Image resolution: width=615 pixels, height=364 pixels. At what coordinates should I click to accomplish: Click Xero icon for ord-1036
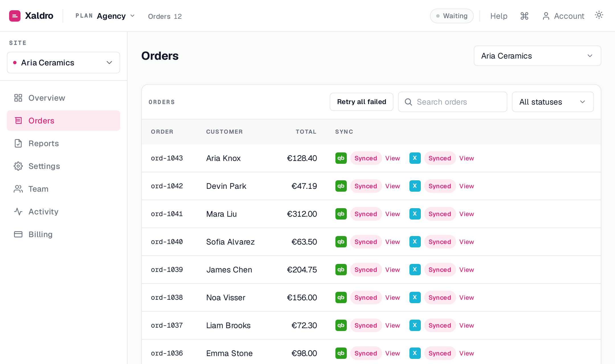point(415,353)
